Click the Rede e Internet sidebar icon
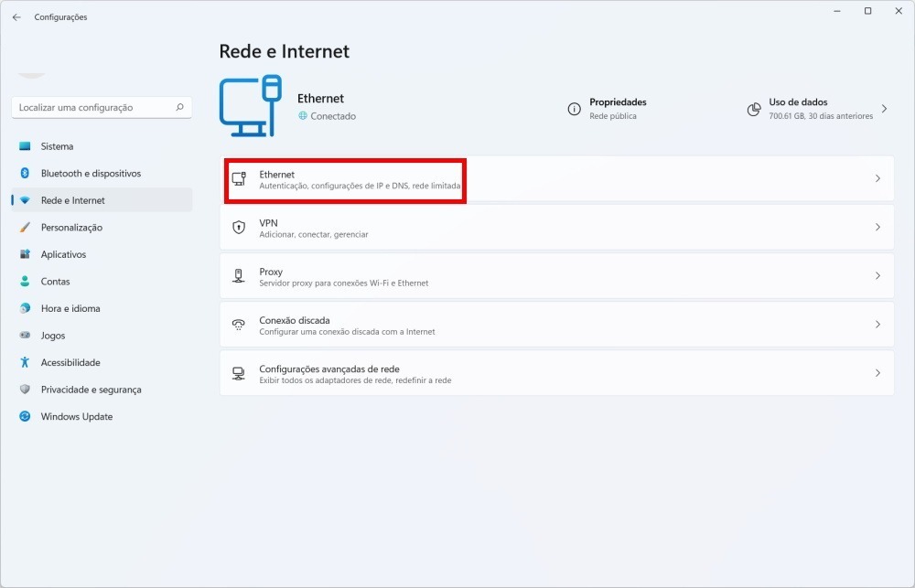 click(25, 200)
